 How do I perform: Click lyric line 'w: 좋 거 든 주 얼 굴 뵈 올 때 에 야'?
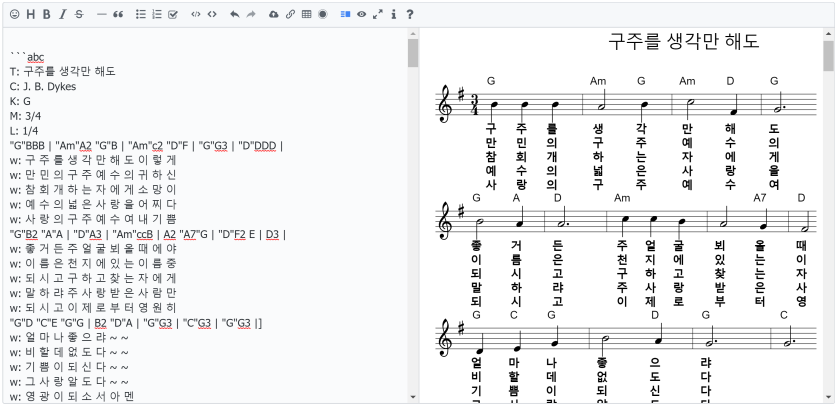pyautogui.click(x=93, y=249)
